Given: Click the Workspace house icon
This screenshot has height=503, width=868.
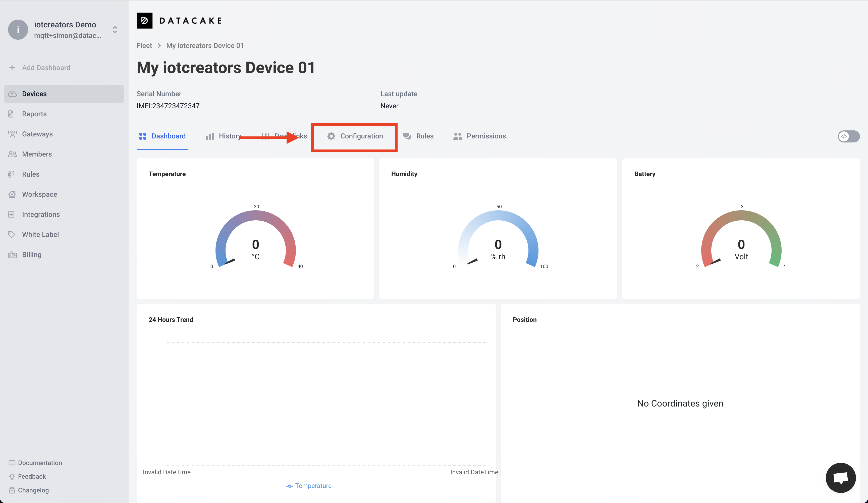Looking at the screenshot, I should (x=12, y=194).
